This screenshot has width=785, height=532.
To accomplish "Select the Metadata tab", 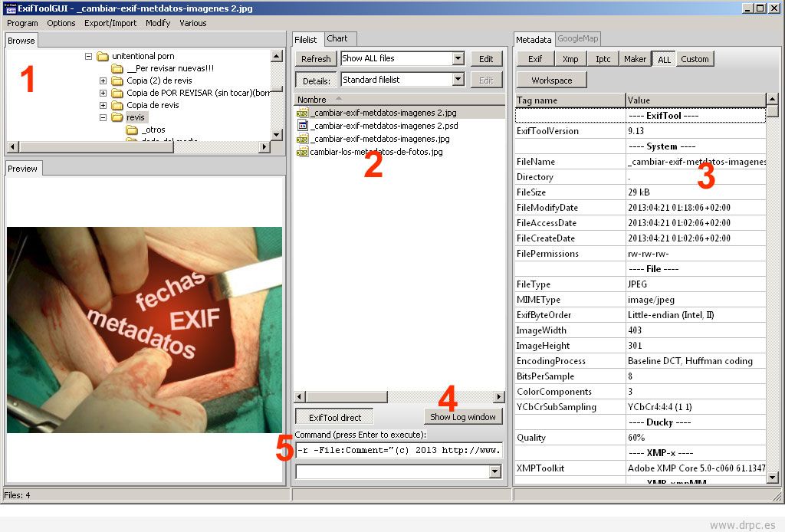I will pos(534,40).
